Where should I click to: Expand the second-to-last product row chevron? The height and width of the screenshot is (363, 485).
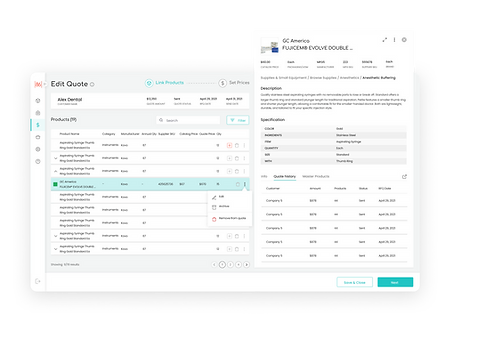(55, 236)
